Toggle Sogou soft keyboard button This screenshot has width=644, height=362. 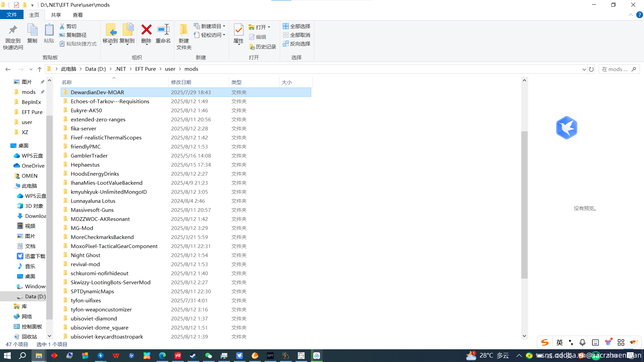click(595, 342)
